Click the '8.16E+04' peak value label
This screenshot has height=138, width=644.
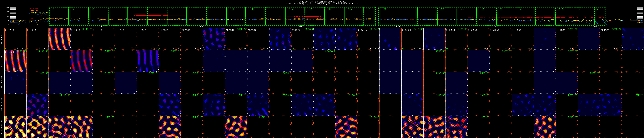coord(109,73)
